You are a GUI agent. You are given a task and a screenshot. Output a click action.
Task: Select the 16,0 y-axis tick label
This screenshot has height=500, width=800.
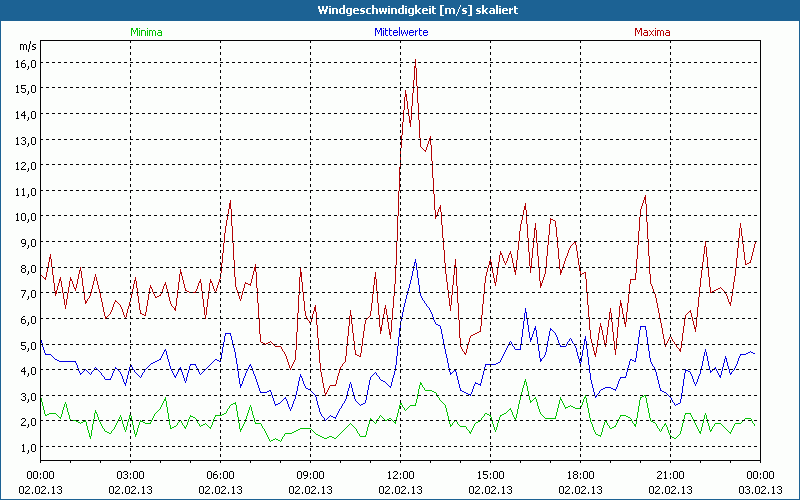point(25,63)
